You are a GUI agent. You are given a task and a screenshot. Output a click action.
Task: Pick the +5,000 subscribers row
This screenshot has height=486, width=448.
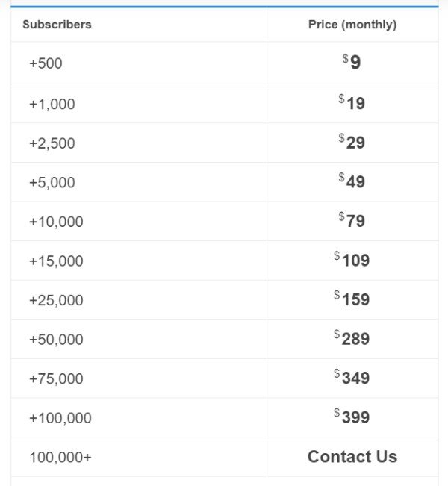pyautogui.click(x=225, y=182)
